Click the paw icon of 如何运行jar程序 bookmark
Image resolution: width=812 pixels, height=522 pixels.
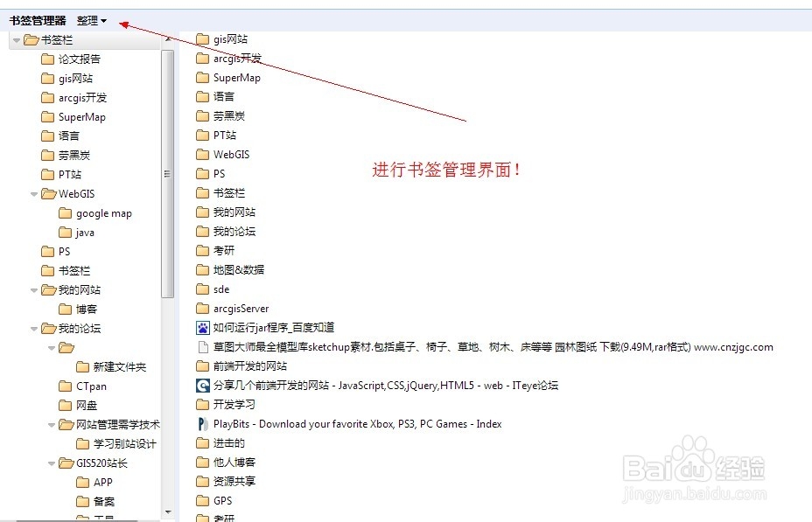202,328
